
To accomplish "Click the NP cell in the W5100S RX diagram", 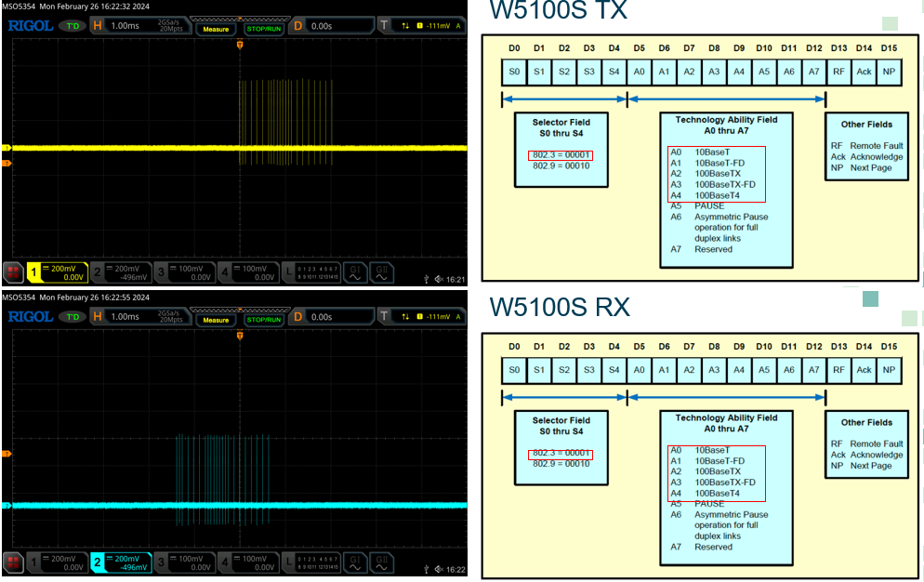I will 890,370.
